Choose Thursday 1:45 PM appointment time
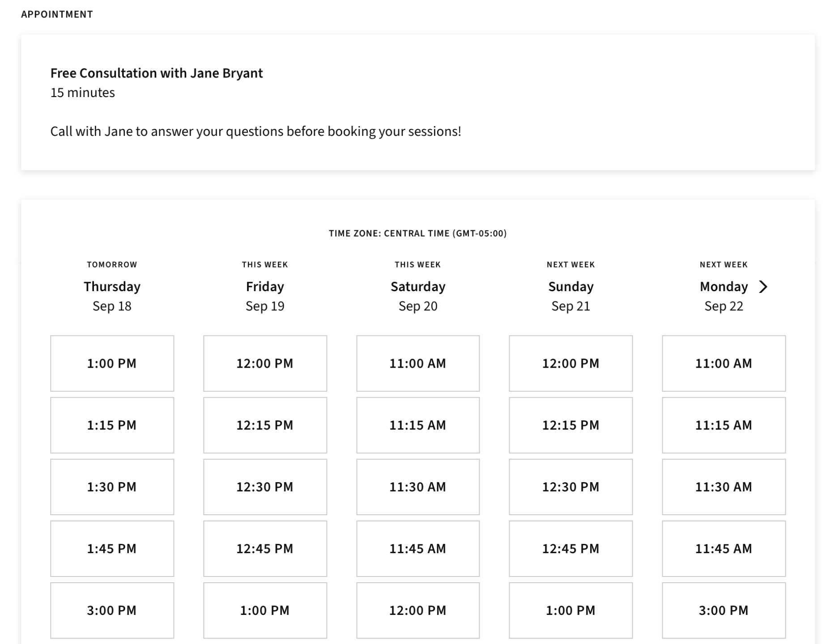 tap(112, 548)
